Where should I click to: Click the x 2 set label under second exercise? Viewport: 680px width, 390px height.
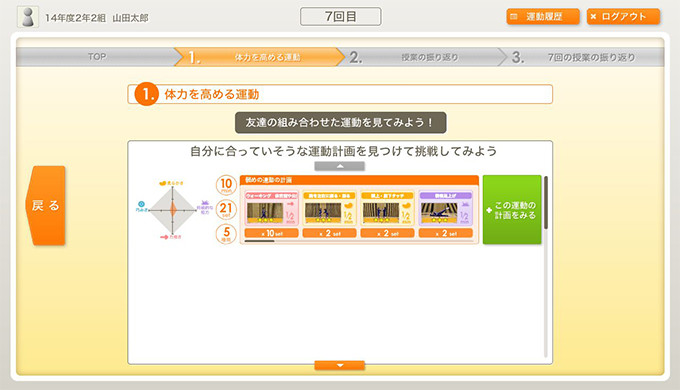330,233
